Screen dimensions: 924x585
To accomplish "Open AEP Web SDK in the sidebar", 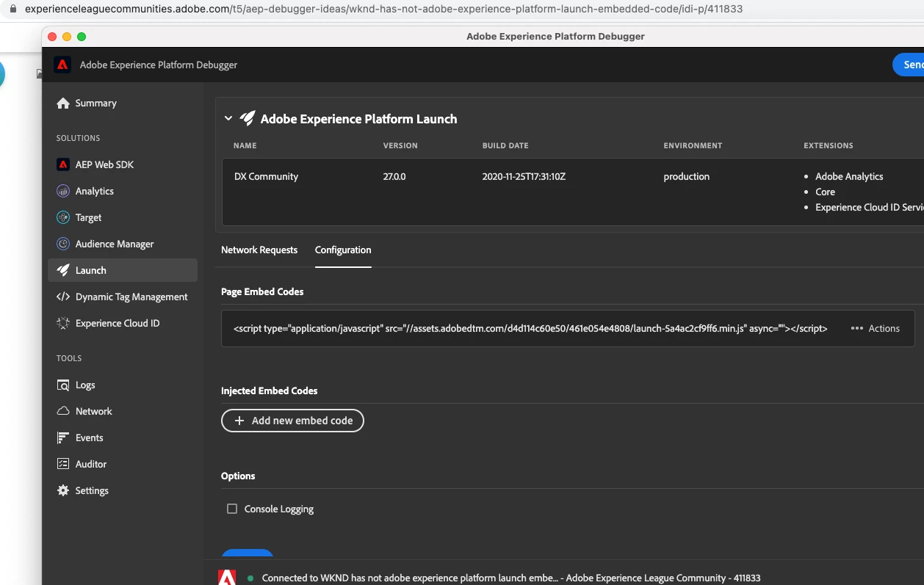I will (123, 165).
